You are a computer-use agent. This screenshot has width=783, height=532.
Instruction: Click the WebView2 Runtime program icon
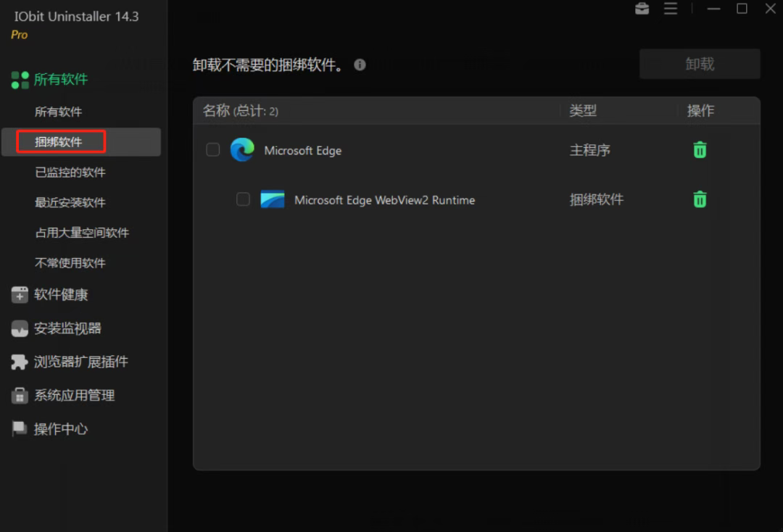tap(273, 199)
